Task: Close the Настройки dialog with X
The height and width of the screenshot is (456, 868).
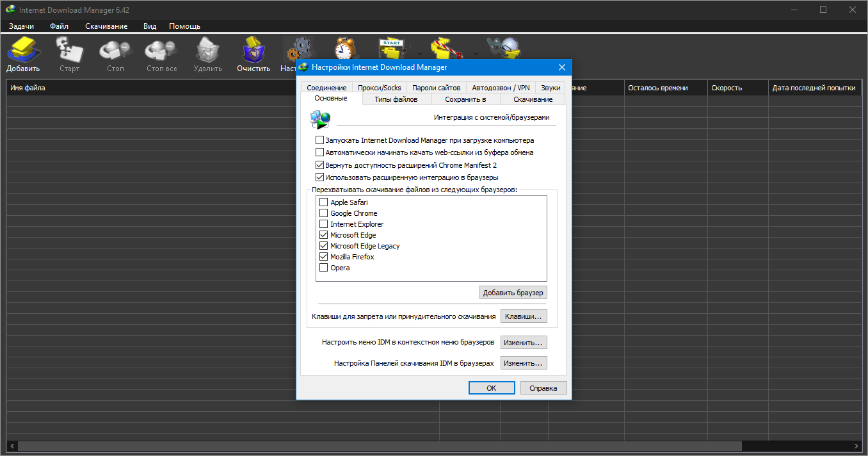Action: (x=562, y=67)
